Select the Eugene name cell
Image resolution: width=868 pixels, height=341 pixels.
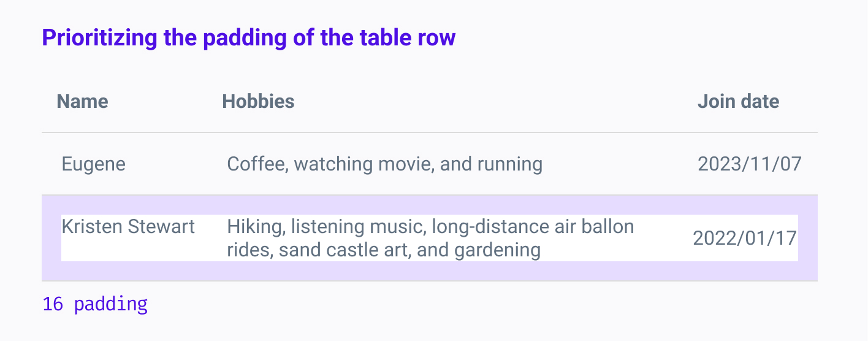pos(93,164)
